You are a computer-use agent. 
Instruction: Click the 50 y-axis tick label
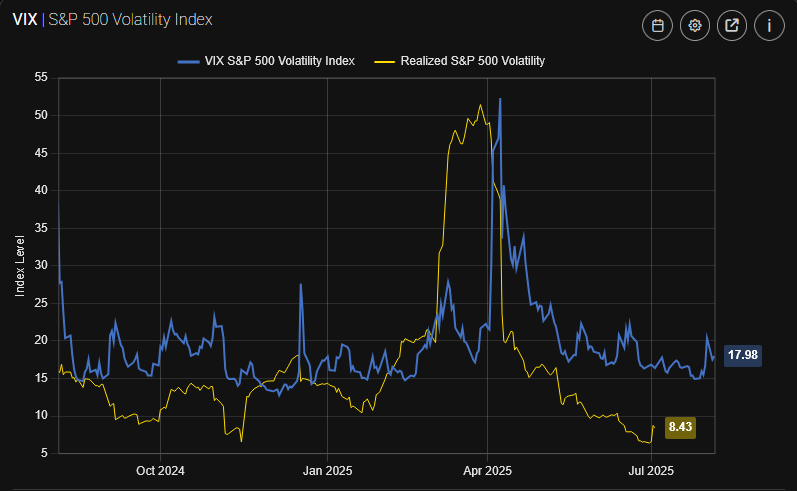click(41, 115)
